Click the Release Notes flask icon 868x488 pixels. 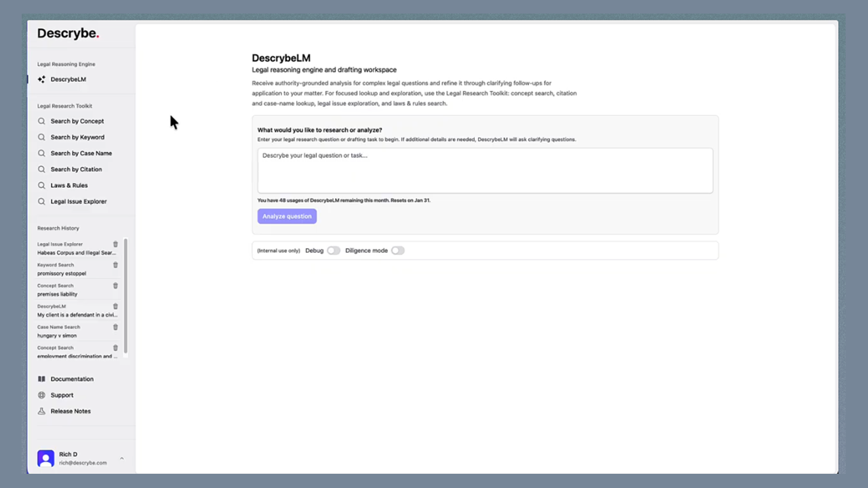[42, 411]
